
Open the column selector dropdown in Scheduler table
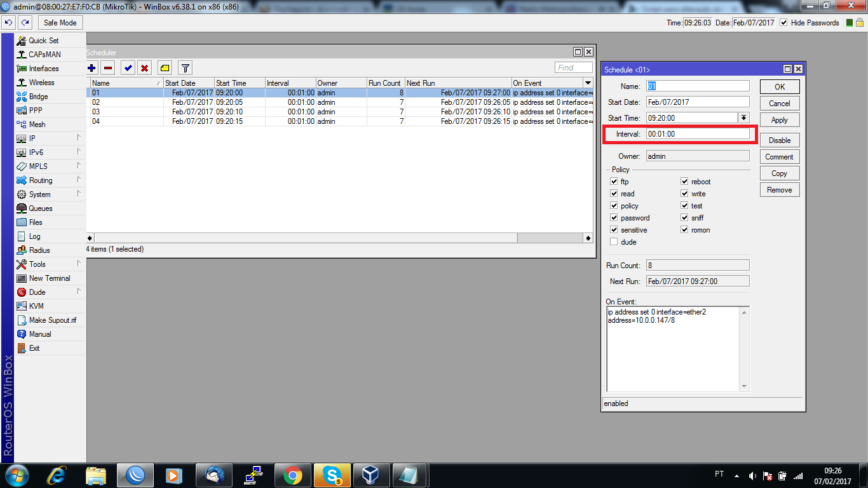pos(588,83)
